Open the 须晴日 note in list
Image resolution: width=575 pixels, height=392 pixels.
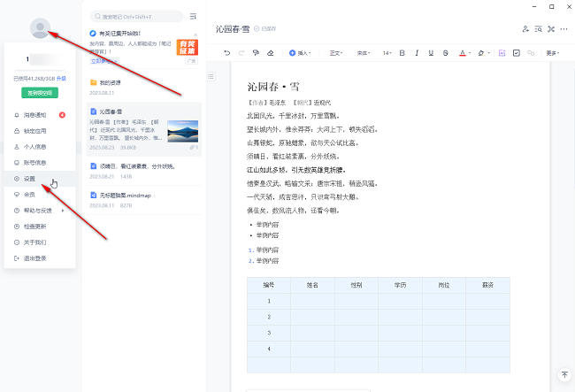[x=144, y=172]
